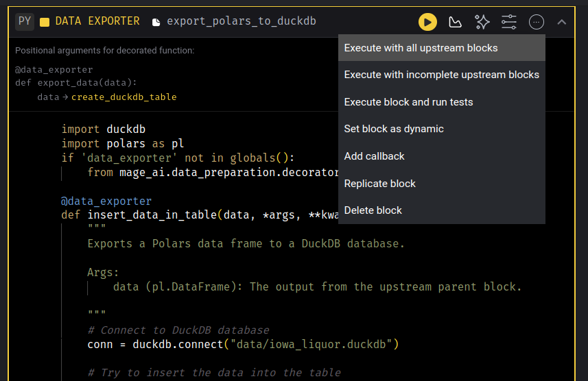Click the '# Try to insert the data' comment

[214, 373]
